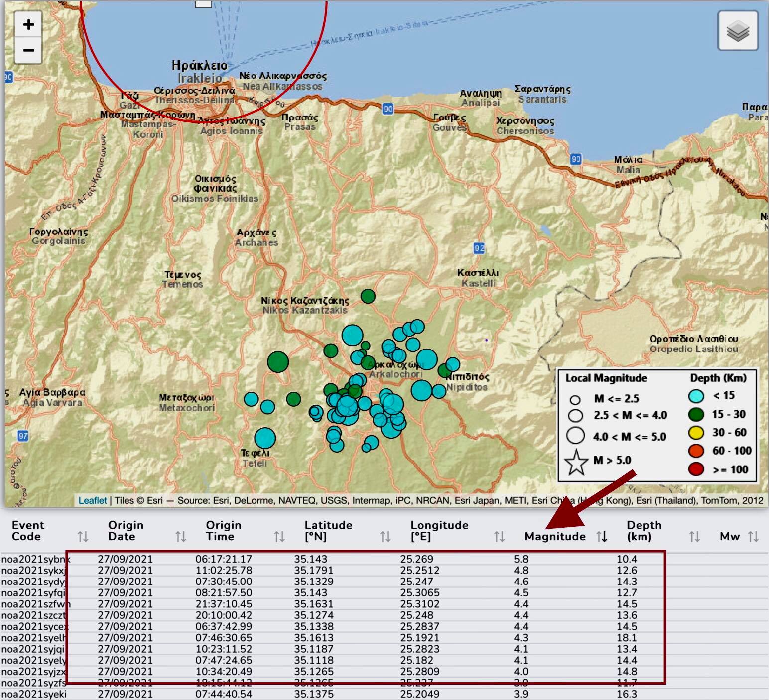Sort table by Origin Time arrows
The width and height of the screenshot is (769, 700).
pos(279,536)
